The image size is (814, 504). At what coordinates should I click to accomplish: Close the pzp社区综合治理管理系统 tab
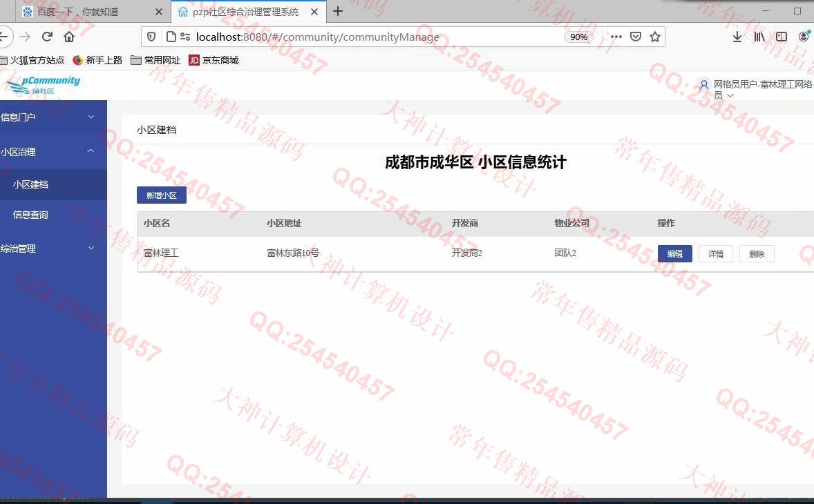(x=314, y=12)
